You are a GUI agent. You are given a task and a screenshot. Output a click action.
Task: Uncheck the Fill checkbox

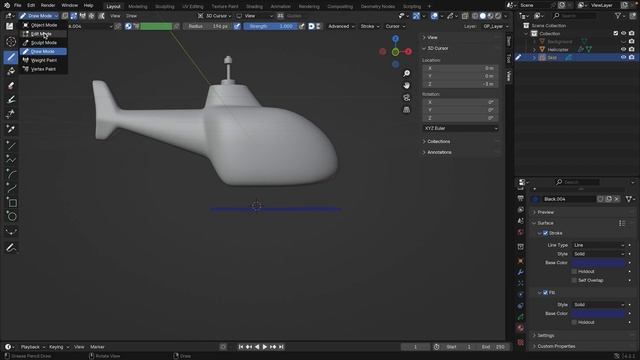[545, 293]
